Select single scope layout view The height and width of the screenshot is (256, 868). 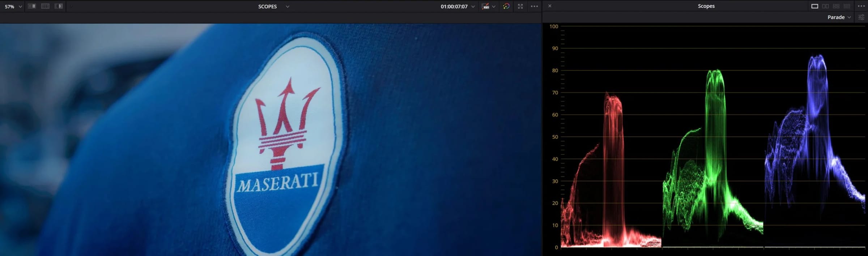[x=815, y=6]
